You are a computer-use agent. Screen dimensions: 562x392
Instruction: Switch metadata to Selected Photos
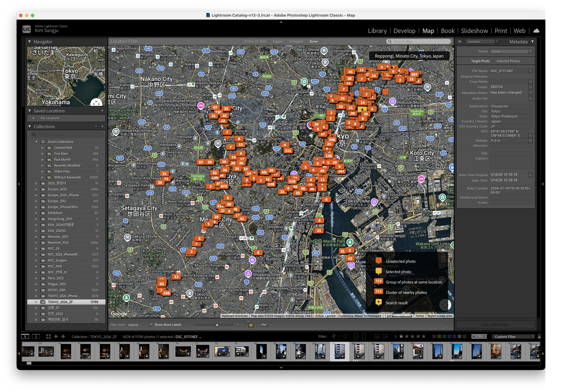pos(508,61)
